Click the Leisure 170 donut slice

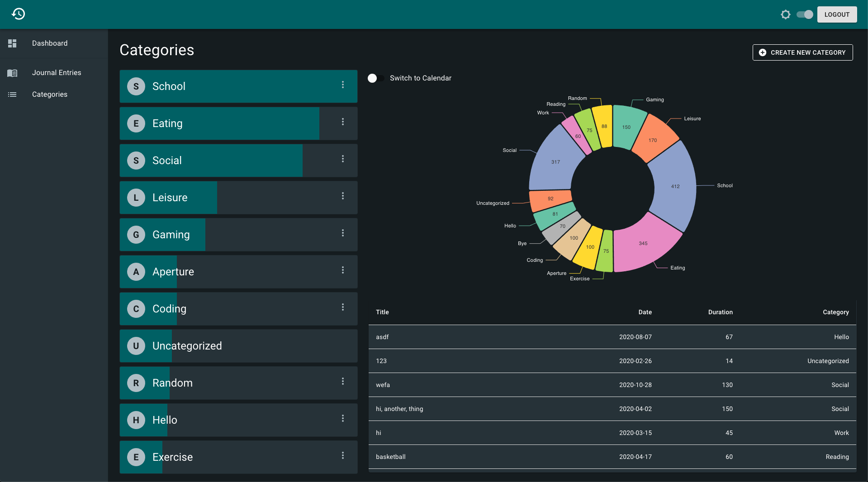653,140
